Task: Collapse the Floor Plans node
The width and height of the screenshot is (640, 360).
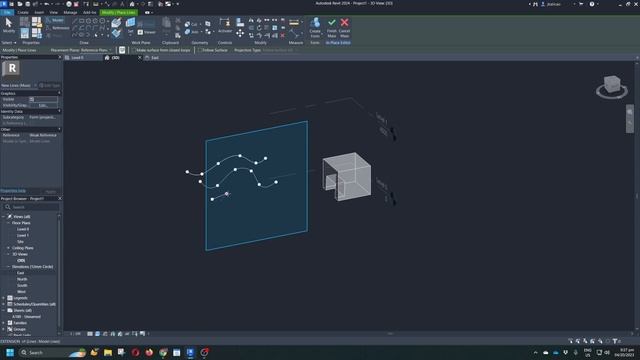Action: [8, 223]
